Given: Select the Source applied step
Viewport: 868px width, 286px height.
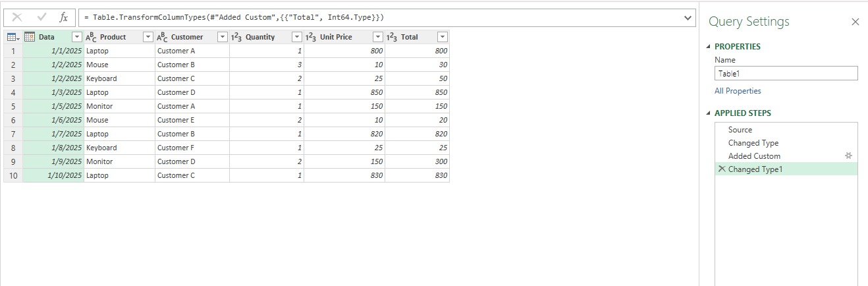Looking at the screenshot, I should click(x=786, y=130).
